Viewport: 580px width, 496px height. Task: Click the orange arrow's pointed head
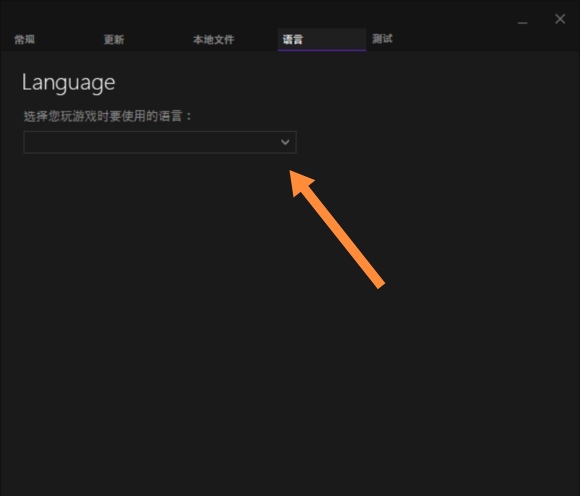click(x=300, y=182)
